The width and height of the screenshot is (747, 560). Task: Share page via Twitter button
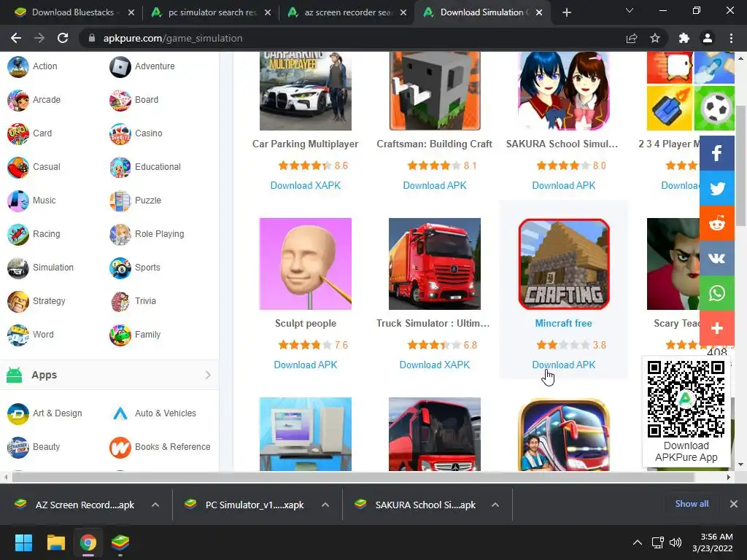[x=717, y=188]
